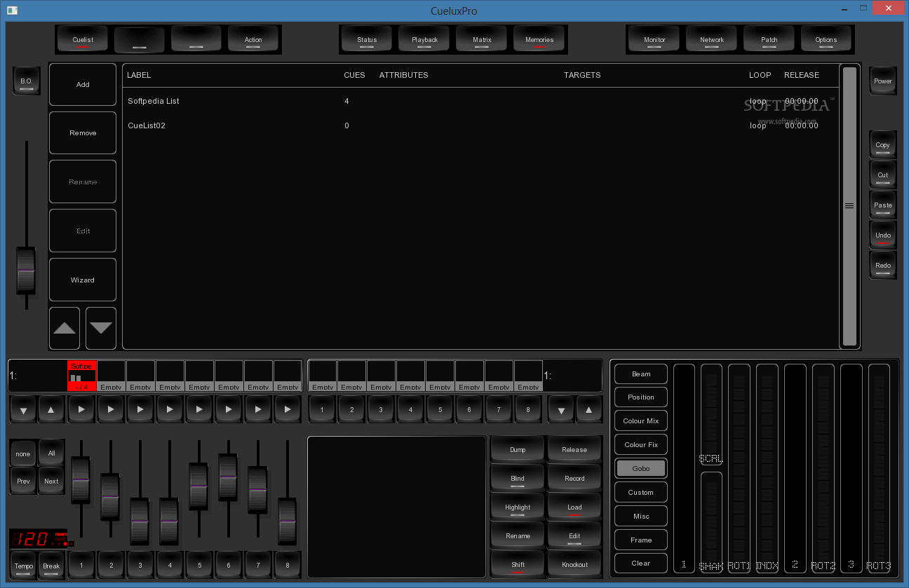The height and width of the screenshot is (588, 909).
Task: Click the red 120 tempo display
Action: tap(38, 539)
